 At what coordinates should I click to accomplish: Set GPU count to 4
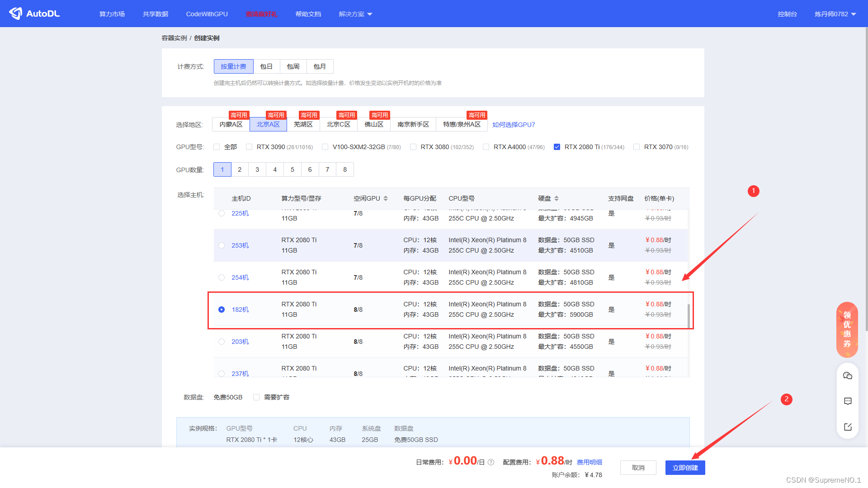coord(275,169)
